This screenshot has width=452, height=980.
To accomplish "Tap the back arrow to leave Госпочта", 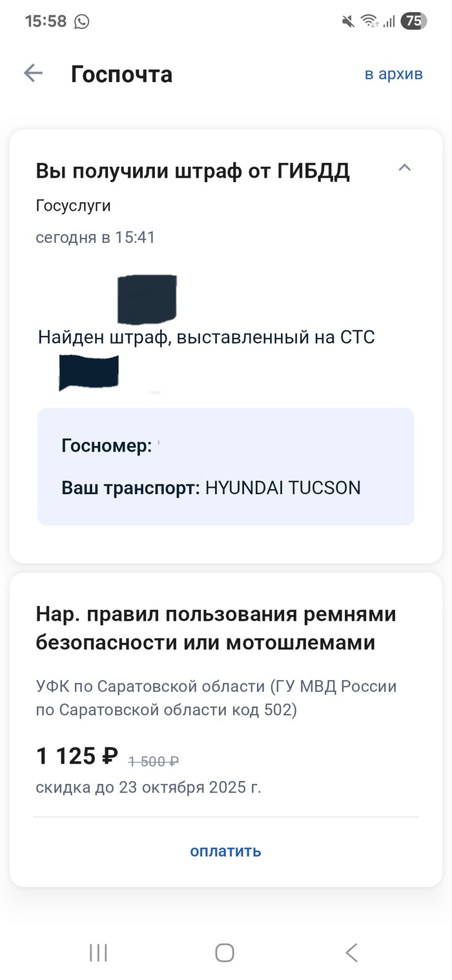I will [x=32, y=73].
